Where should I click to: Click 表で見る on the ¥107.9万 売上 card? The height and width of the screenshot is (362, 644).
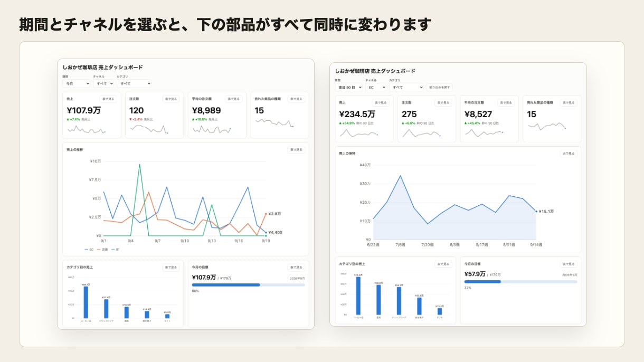[x=108, y=99]
